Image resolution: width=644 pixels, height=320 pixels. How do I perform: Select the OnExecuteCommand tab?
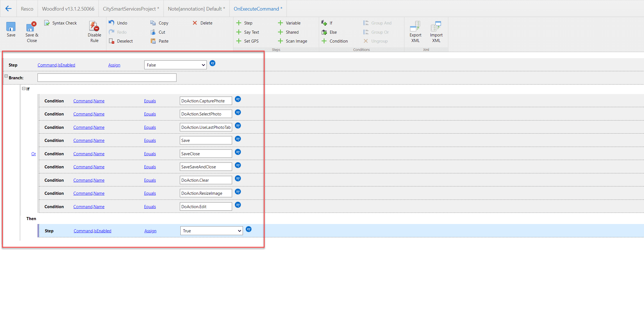(258, 9)
